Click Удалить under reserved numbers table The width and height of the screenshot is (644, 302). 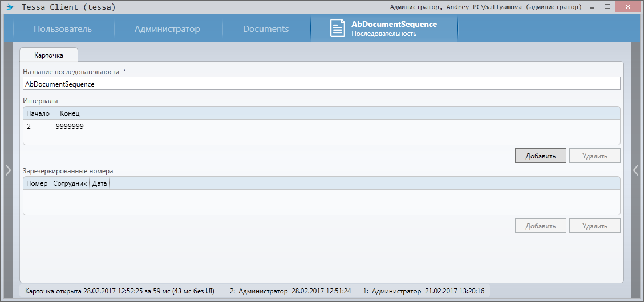[594, 226]
